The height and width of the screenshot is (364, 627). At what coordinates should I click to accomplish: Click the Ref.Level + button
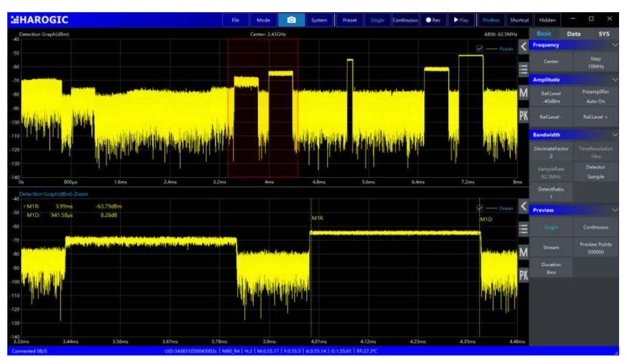596,117
